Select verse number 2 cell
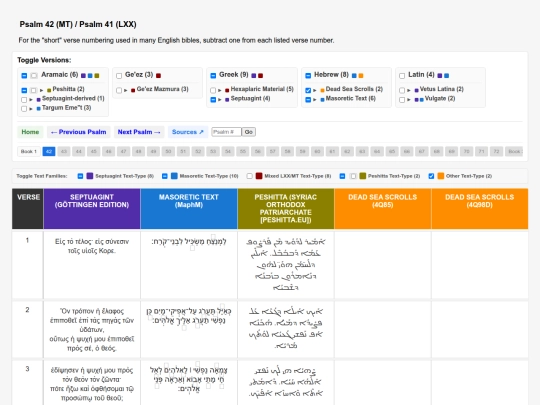 pos(28,329)
